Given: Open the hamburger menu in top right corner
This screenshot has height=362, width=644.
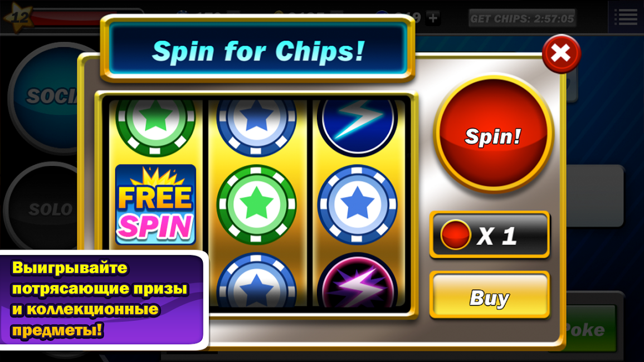Looking at the screenshot, I should (626, 17).
